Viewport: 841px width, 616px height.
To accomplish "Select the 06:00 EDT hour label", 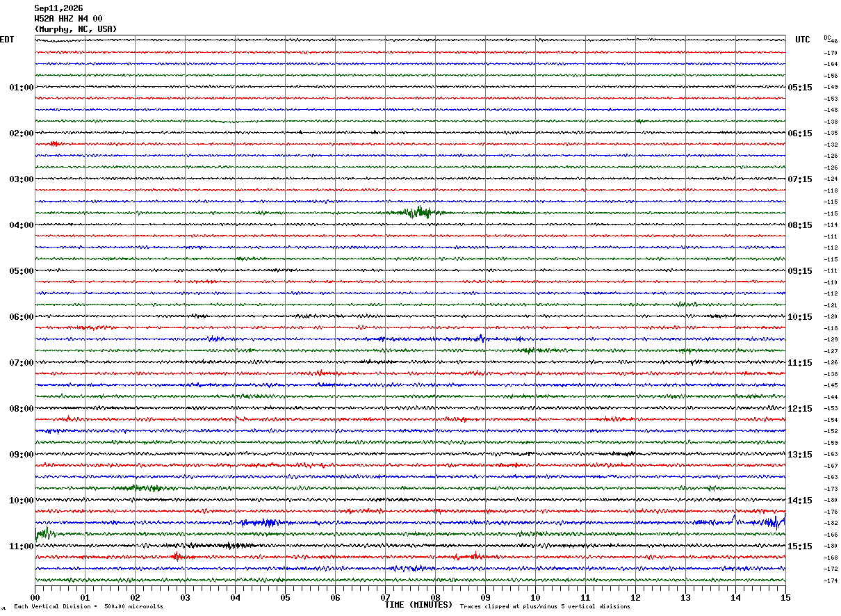I will (x=22, y=317).
